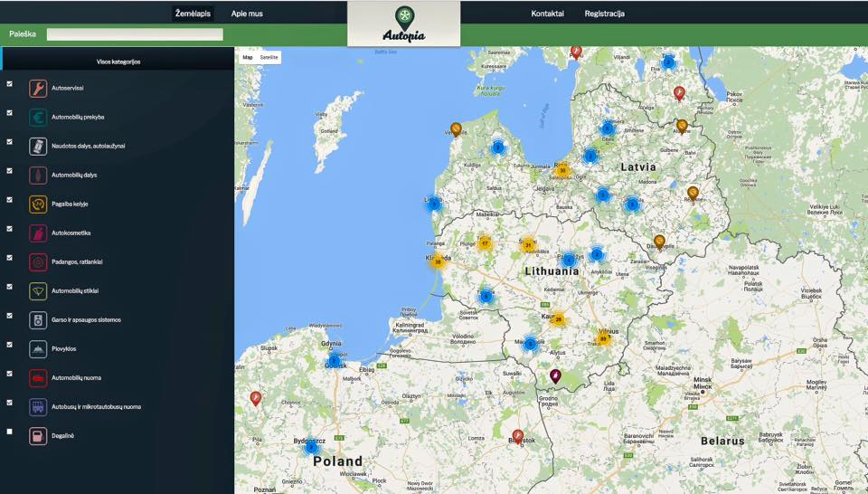Uncheck the Automobilių nuoma checkbox
Screen dimensions: 868x494
click(9, 374)
